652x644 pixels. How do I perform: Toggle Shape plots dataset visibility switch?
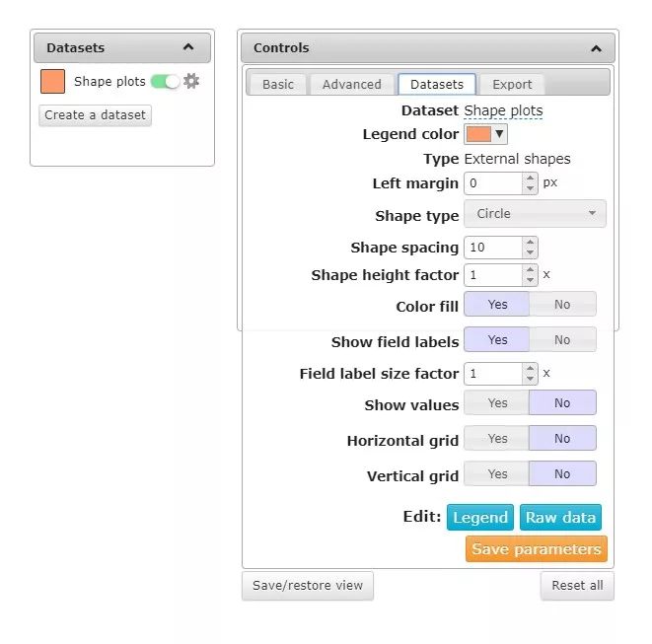coord(165,82)
